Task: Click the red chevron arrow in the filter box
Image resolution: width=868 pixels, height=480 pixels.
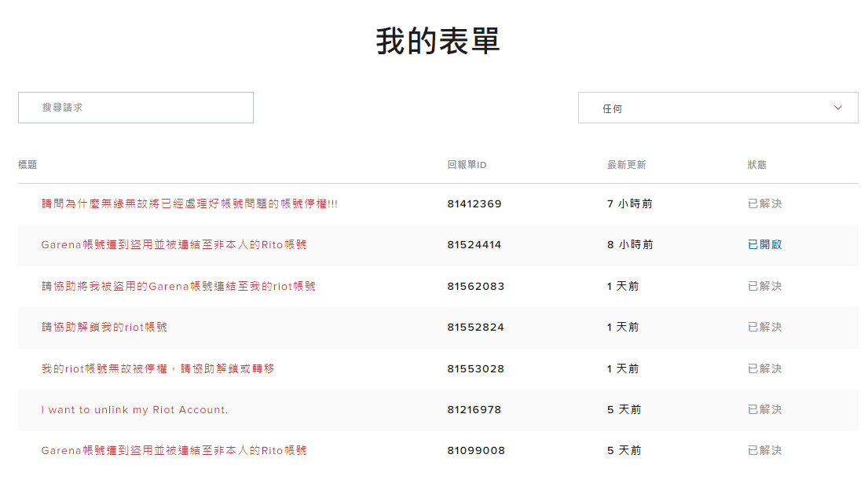Action: click(837, 108)
